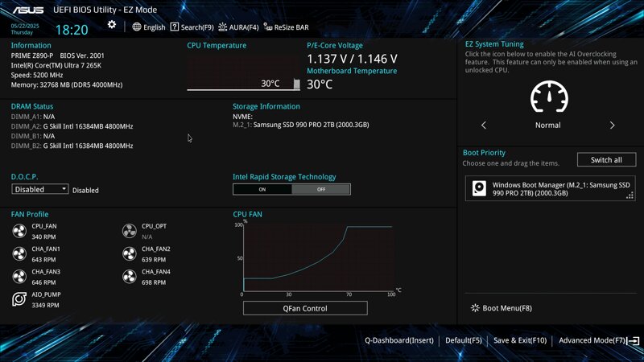This screenshot has width=644, height=362.
Task: Click the CPU_OPT fan icon
Action: click(x=130, y=231)
